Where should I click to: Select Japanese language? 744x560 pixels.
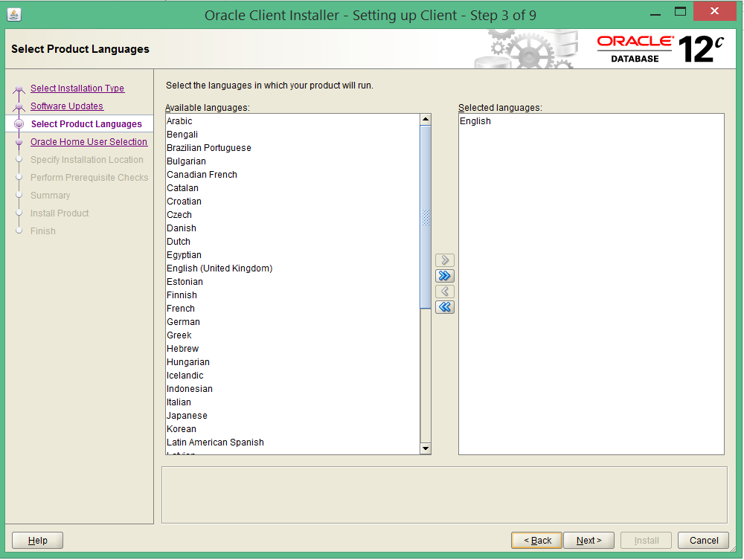click(x=292, y=416)
